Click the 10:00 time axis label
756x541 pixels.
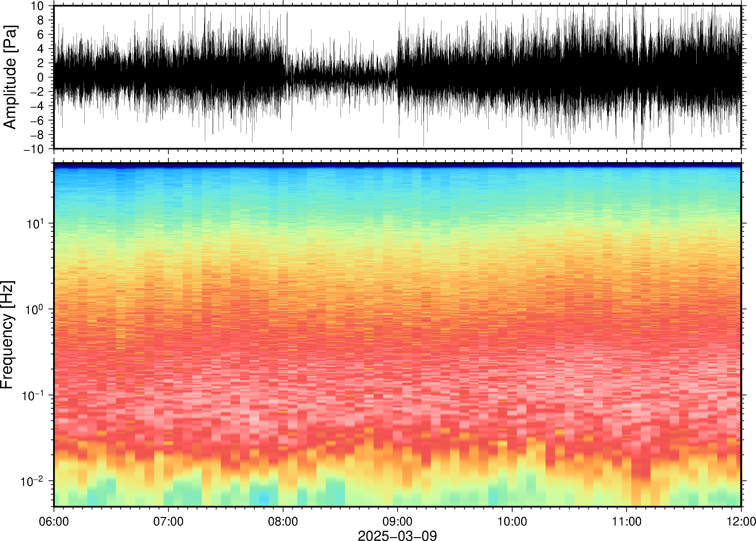click(x=512, y=521)
